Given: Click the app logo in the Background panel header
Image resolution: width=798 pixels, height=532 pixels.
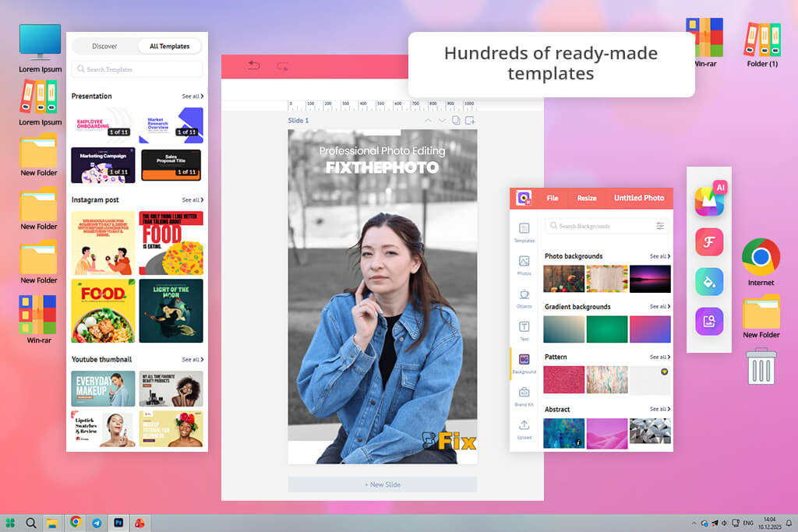Looking at the screenshot, I should 524,198.
